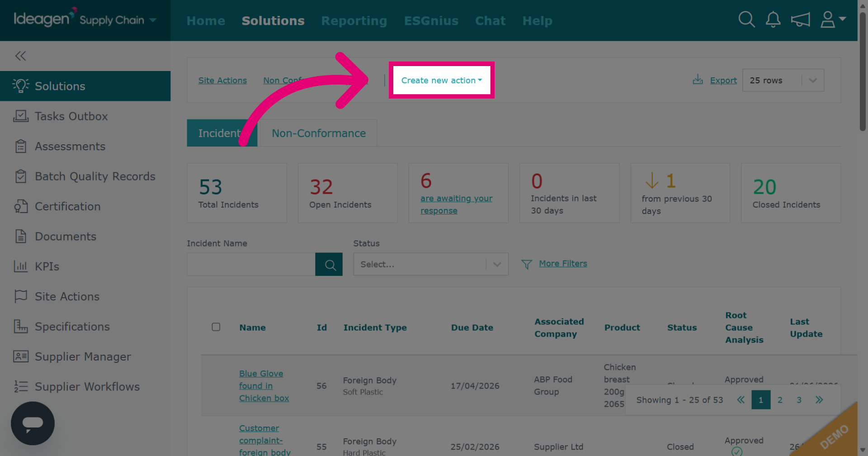
Task: Open the search magnifier in header
Action: [746, 20]
